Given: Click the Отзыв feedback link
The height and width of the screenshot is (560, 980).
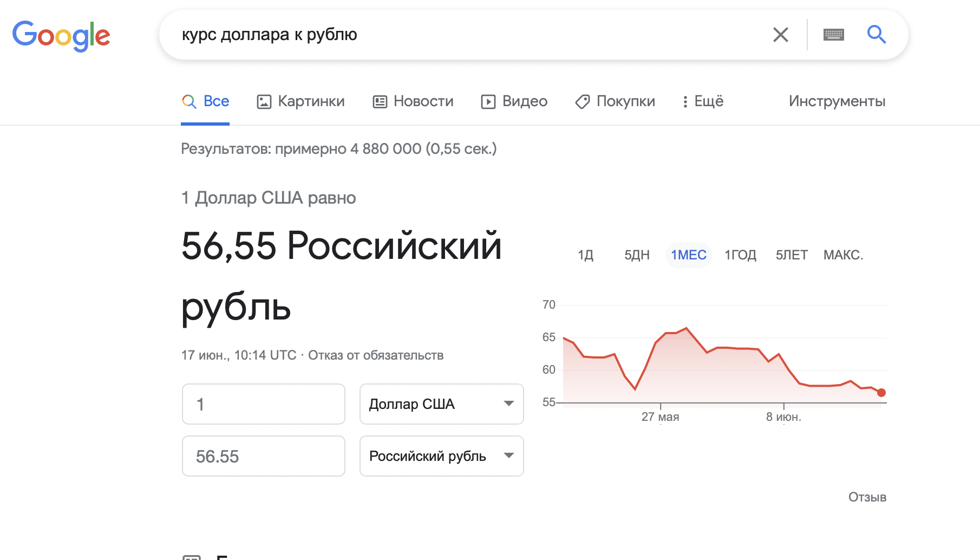Looking at the screenshot, I should 867,497.
